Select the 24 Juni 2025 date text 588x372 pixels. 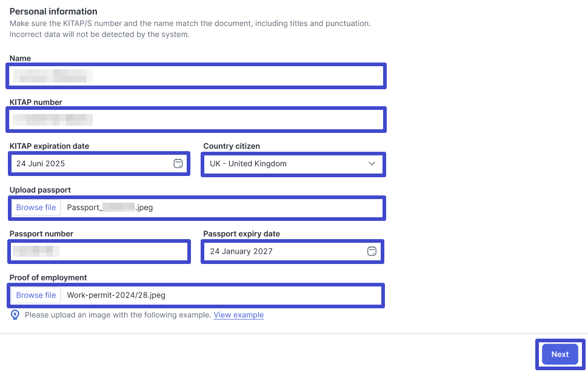click(x=41, y=164)
